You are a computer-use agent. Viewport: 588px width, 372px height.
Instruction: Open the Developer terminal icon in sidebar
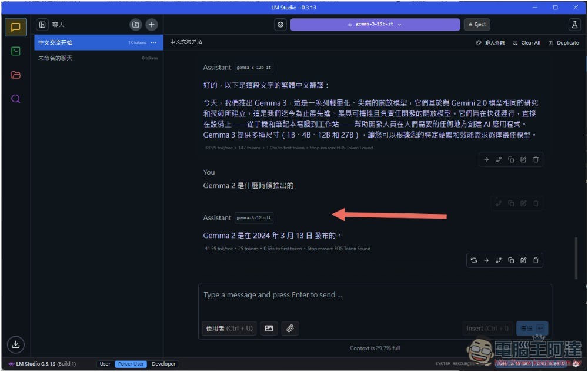[16, 51]
